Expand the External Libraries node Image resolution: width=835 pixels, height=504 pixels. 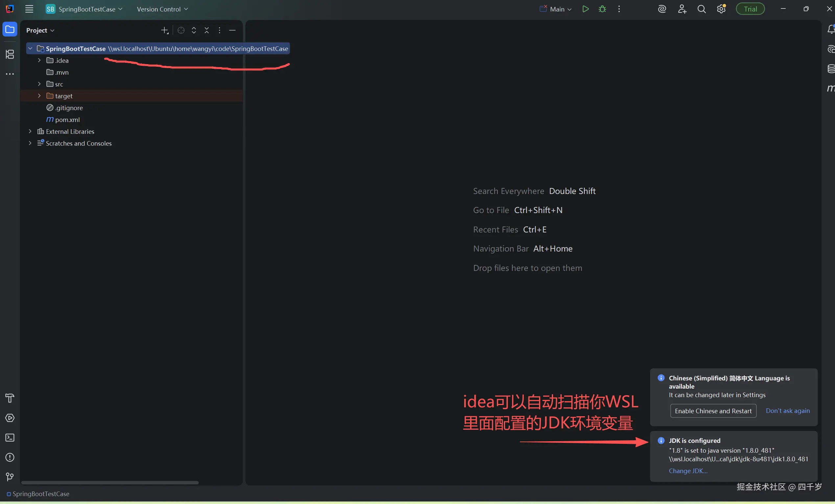(x=30, y=131)
